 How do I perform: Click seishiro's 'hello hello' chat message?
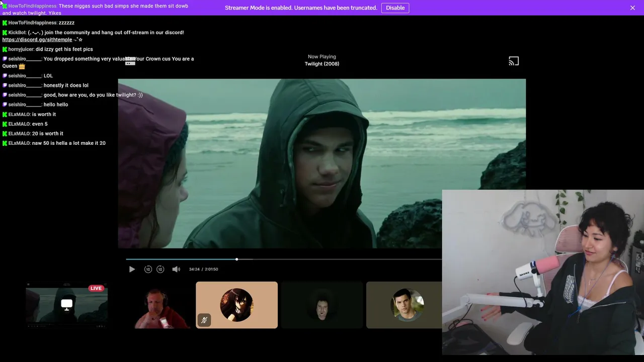[35, 105]
